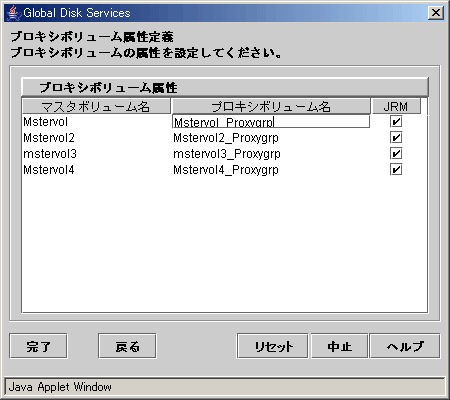
Task: Click proxy name Mstervol4_Proxygrp
Action: [x=226, y=170]
